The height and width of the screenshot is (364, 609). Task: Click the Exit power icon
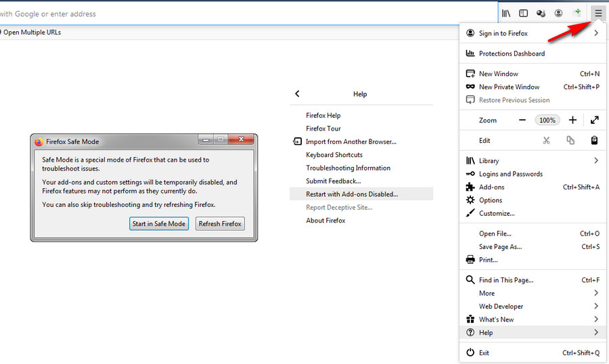point(470,352)
